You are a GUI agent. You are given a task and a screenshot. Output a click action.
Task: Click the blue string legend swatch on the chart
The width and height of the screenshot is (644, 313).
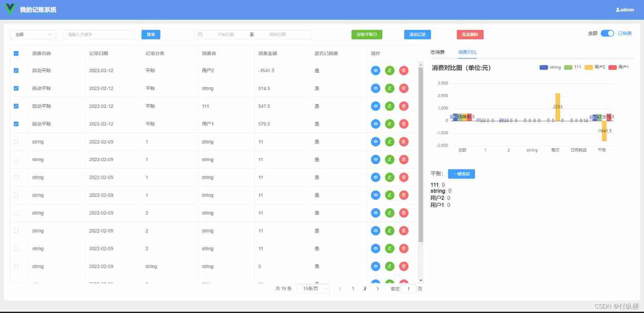(544, 67)
